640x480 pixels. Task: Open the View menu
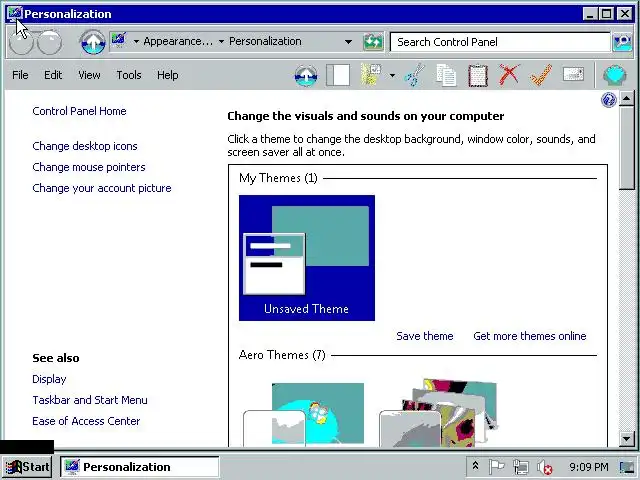(x=89, y=75)
